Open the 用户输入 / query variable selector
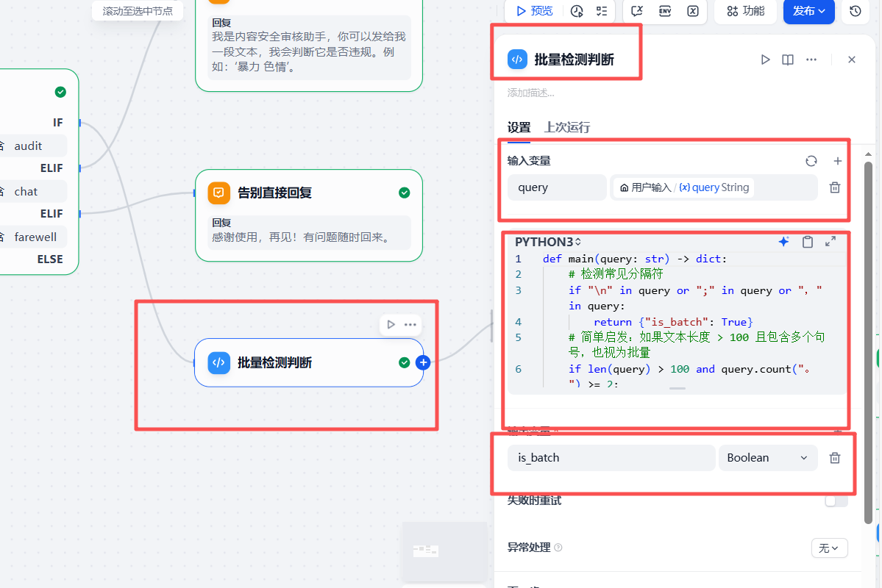 click(714, 187)
